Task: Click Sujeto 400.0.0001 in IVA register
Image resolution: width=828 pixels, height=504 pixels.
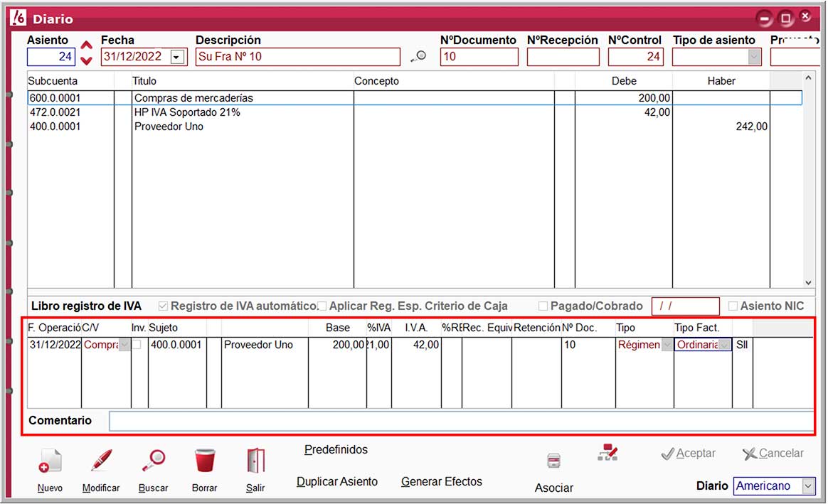Action: (176, 345)
